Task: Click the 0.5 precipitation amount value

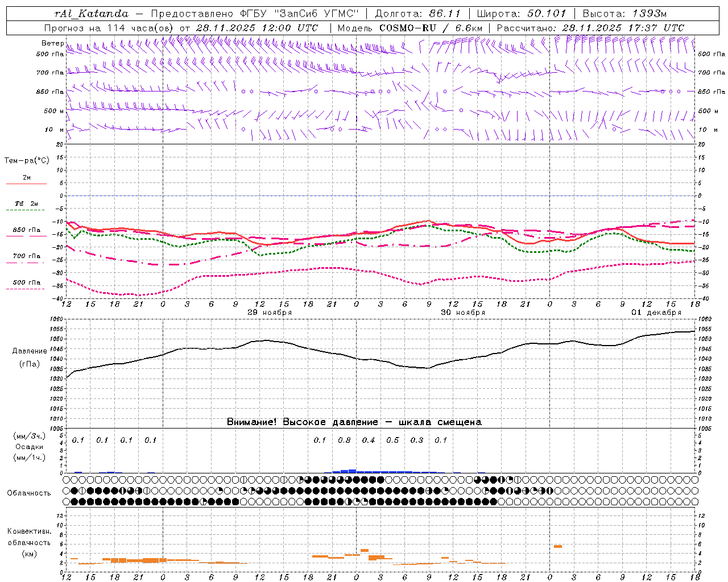Action: (x=392, y=440)
